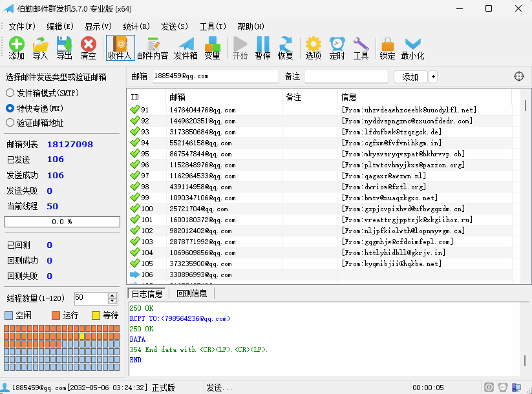Screen dimensions: 532x394
Task: Open the 统计(R) menu
Action: pos(136,26)
